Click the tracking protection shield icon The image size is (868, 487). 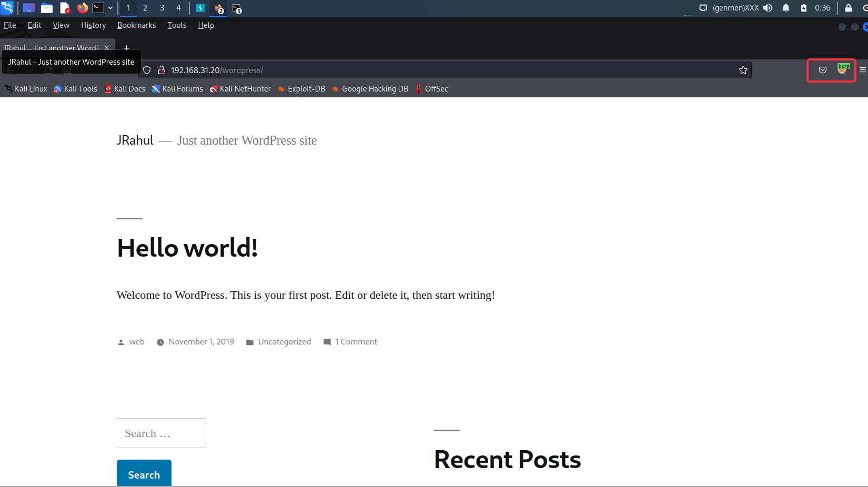tap(147, 70)
